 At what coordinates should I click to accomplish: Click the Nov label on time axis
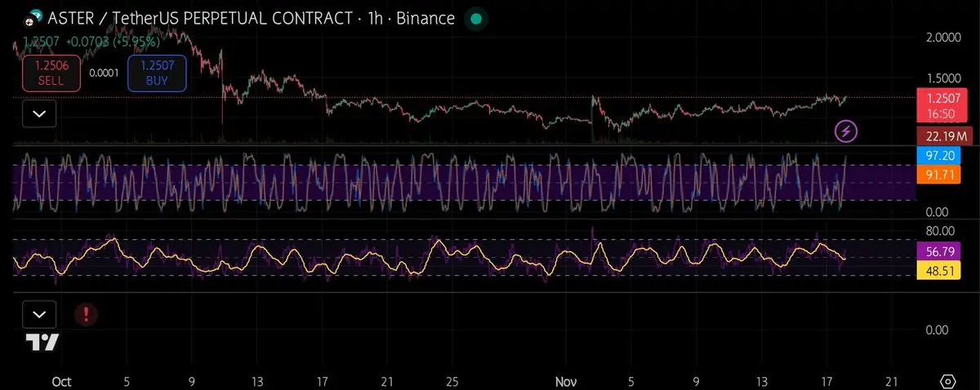click(565, 381)
